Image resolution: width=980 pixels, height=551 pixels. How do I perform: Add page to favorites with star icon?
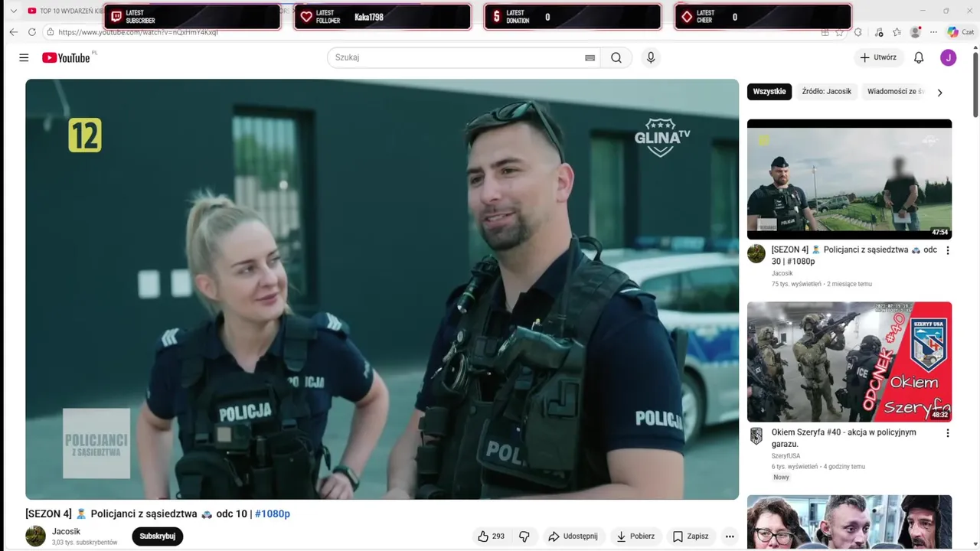[839, 32]
